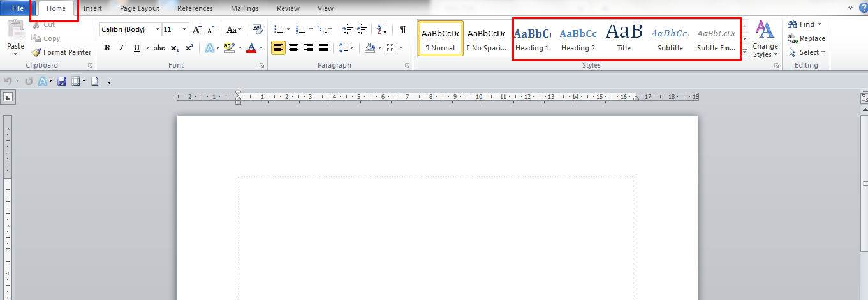Save the document with the floppy disk icon
Screen dimensions: 868x300
pos(62,81)
